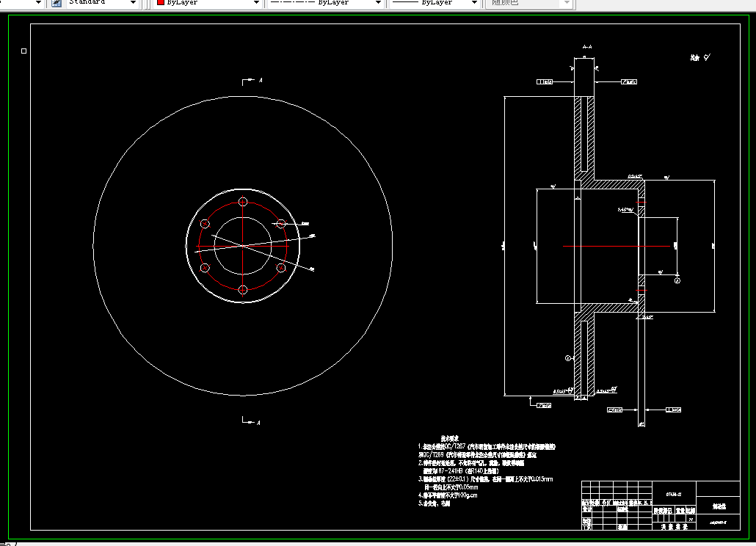Click the note line mentioning 187-241HB
Screen dimensions: 756x546
(461, 471)
